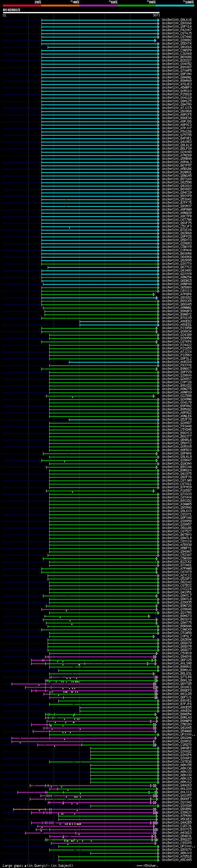Open hit UniRef100_Q9XGG6
The image size is (197, 868).
pos(176,23)
